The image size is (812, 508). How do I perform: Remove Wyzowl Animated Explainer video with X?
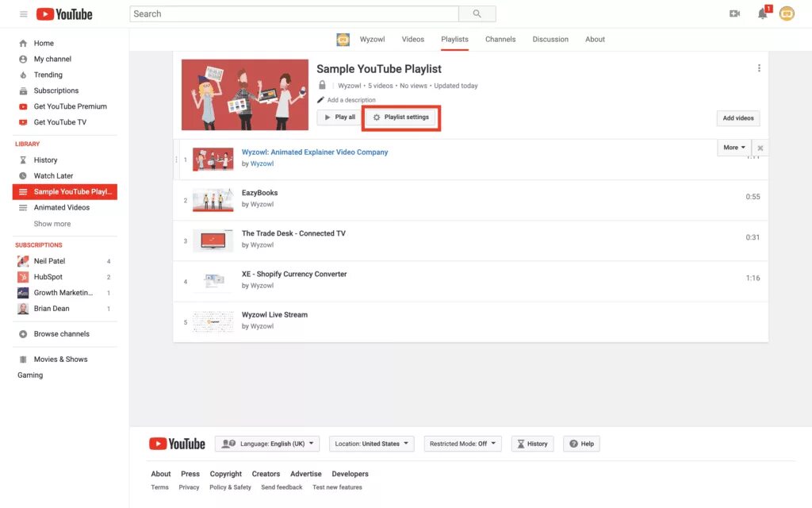coord(760,148)
